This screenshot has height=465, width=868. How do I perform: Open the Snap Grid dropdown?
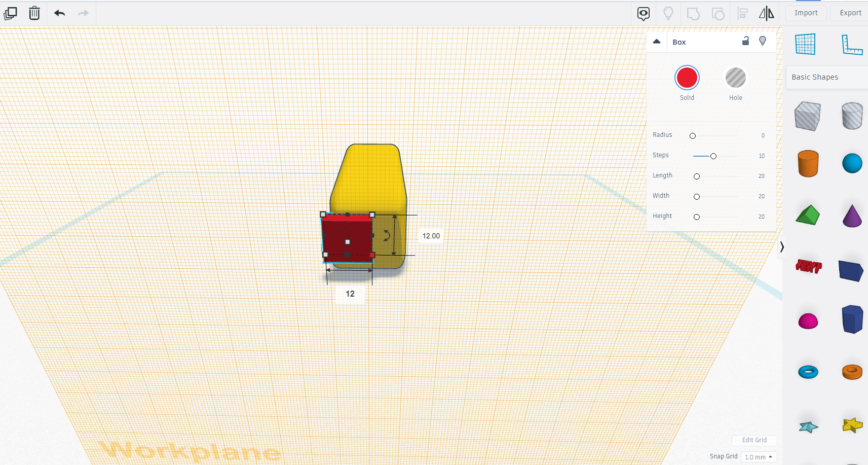pyautogui.click(x=759, y=457)
